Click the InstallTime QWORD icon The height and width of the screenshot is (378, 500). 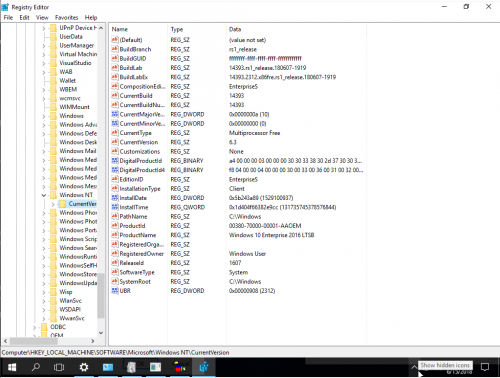[x=115, y=207]
